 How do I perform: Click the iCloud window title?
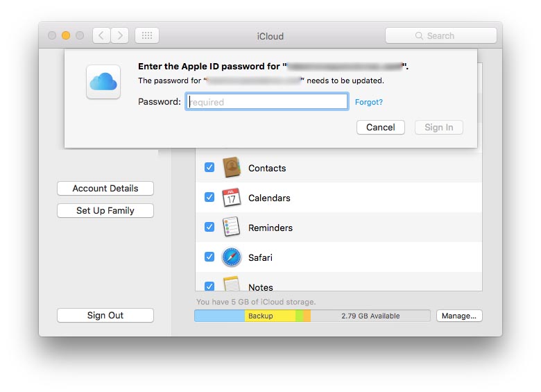(x=270, y=36)
